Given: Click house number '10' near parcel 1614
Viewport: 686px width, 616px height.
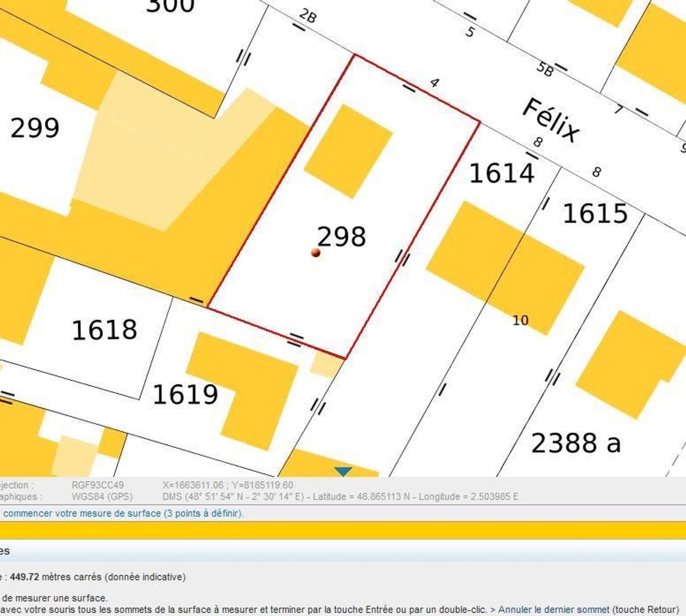Looking at the screenshot, I should pyautogui.click(x=520, y=320).
